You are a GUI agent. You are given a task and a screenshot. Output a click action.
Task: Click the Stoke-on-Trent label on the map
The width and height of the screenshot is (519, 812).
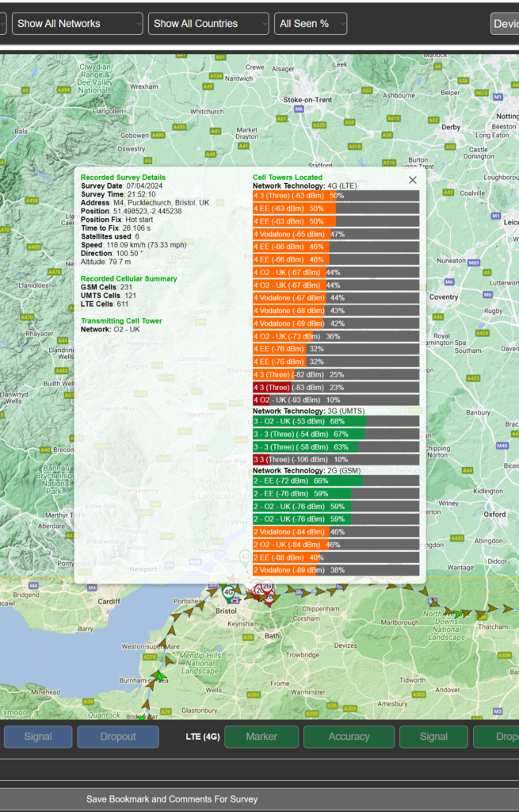[307, 100]
